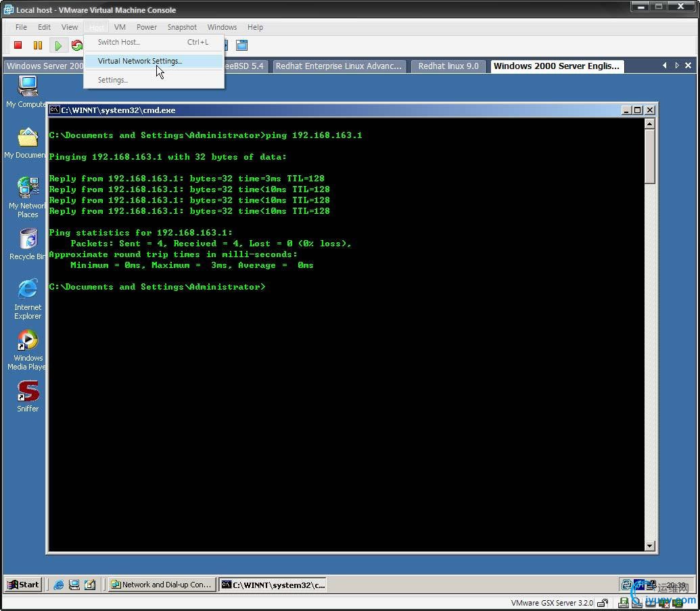700x611 pixels.
Task: Open the VM menu
Action: (120, 27)
